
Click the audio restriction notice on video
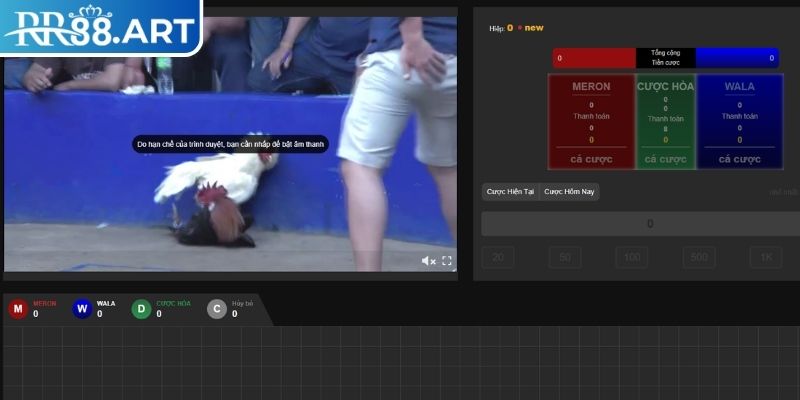230,144
